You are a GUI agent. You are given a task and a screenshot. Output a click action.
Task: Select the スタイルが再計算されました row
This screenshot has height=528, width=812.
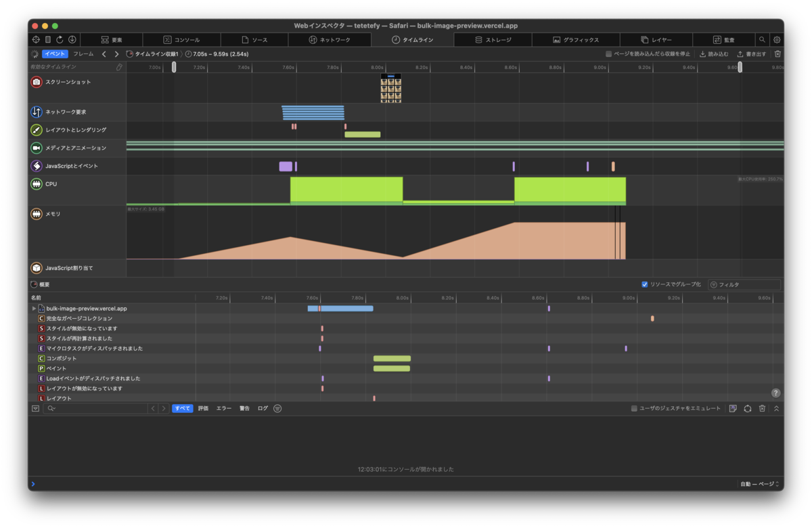coord(407,338)
